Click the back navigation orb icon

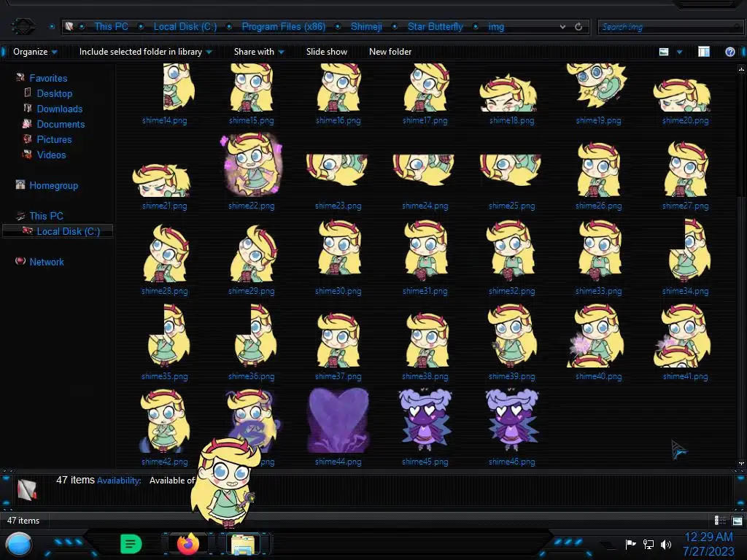point(23,27)
